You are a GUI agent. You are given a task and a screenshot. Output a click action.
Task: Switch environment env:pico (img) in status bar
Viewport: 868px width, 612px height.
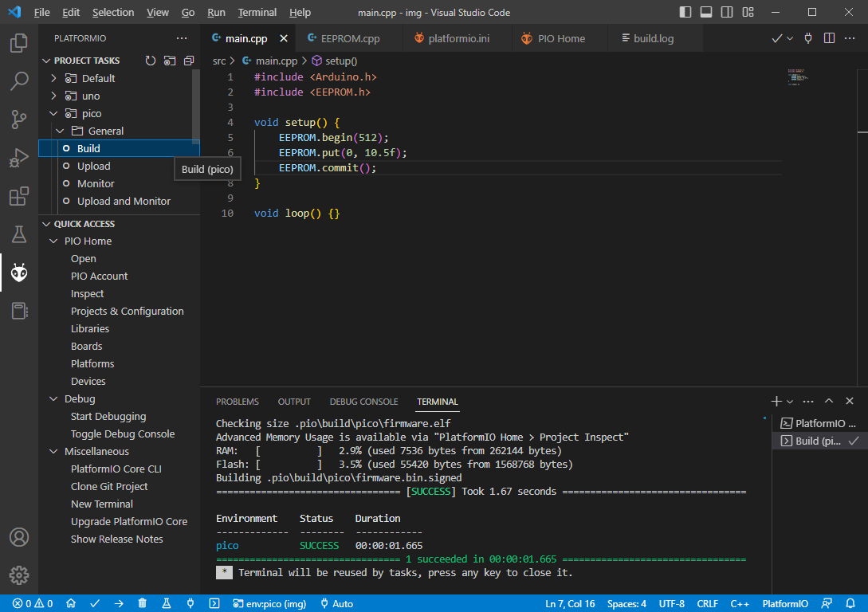click(x=269, y=604)
